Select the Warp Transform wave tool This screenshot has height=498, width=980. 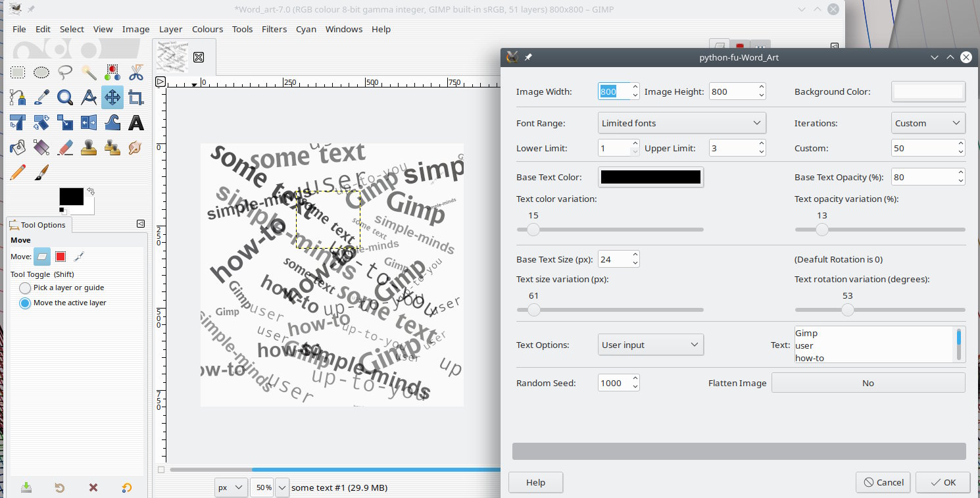(112, 122)
